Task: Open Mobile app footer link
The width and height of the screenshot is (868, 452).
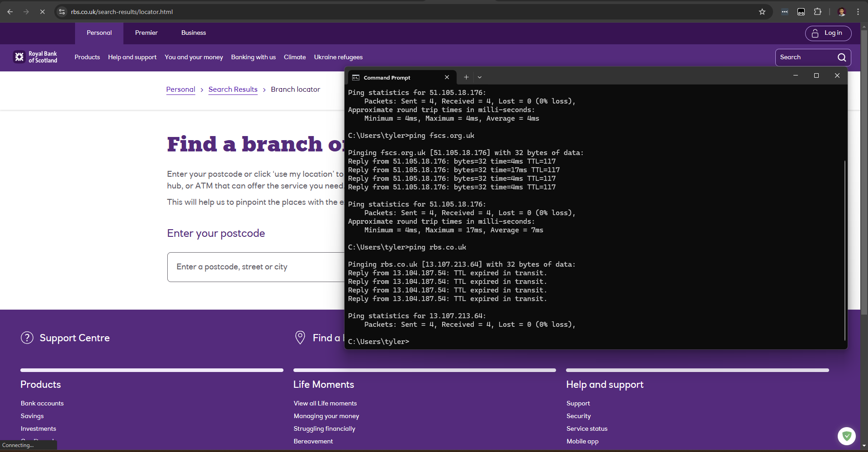Action: coord(582,441)
